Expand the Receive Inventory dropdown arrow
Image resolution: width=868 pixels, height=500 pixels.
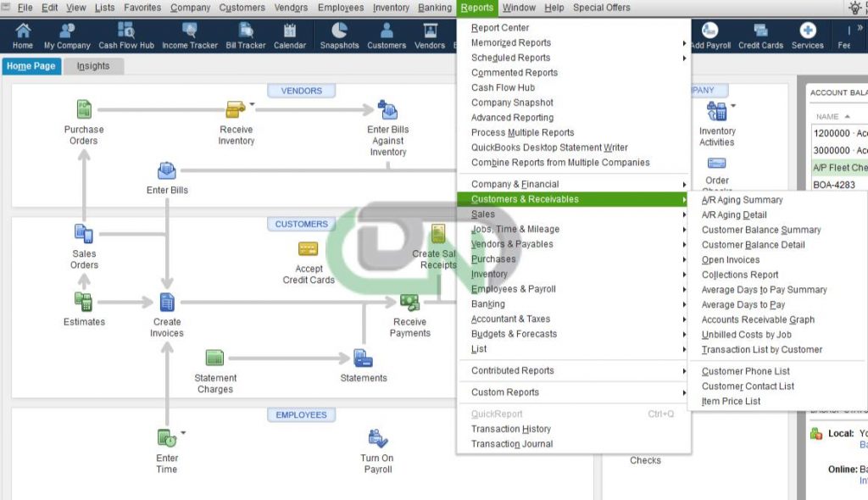pos(253,104)
